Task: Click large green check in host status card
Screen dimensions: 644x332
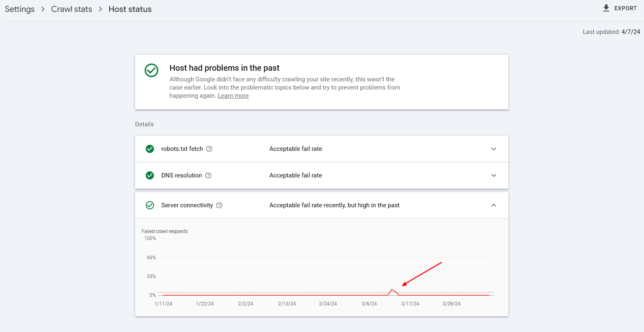Action: point(151,70)
